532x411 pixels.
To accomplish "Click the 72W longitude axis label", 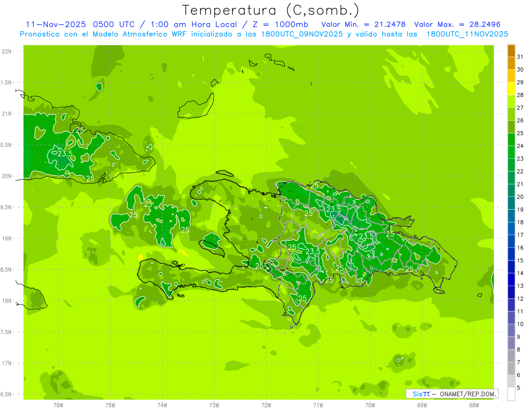I will pos(266,405).
